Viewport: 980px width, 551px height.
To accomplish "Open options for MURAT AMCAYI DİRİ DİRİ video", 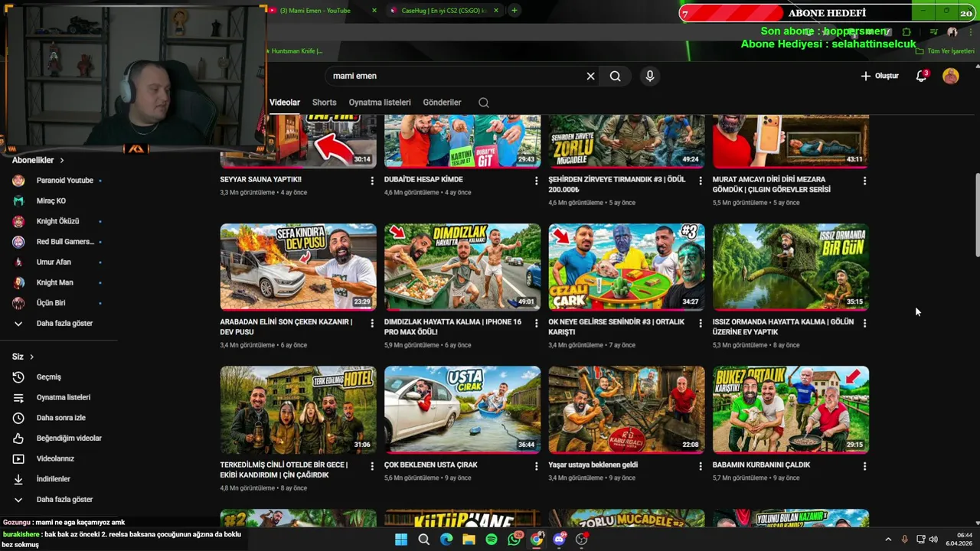I will point(864,181).
